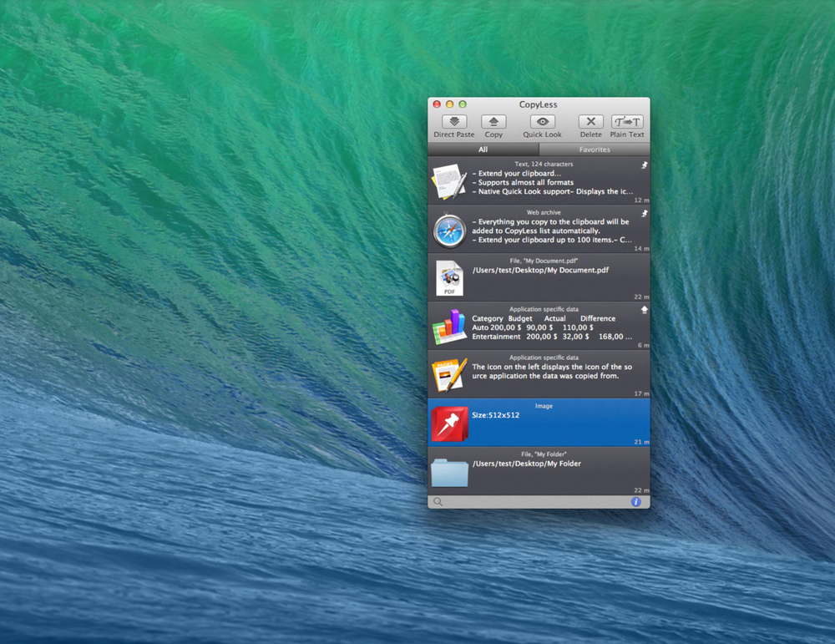Select "Extend your clipboard..." text line
This screenshot has height=644, width=835.
(517, 174)
